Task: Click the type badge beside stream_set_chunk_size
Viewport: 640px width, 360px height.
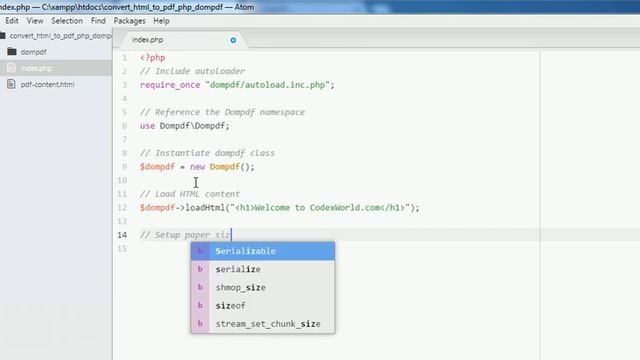Action: [200, 324]
